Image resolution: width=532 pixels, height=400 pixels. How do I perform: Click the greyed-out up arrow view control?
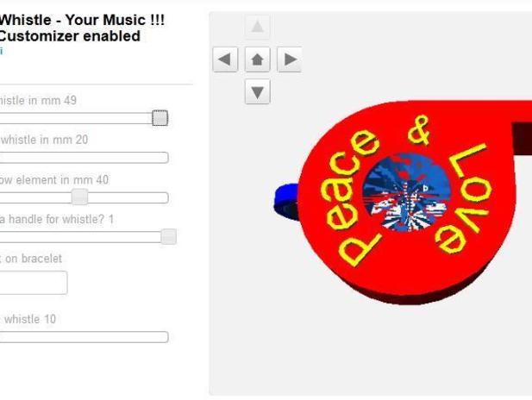pyautogui.click(x=258, y=27)
